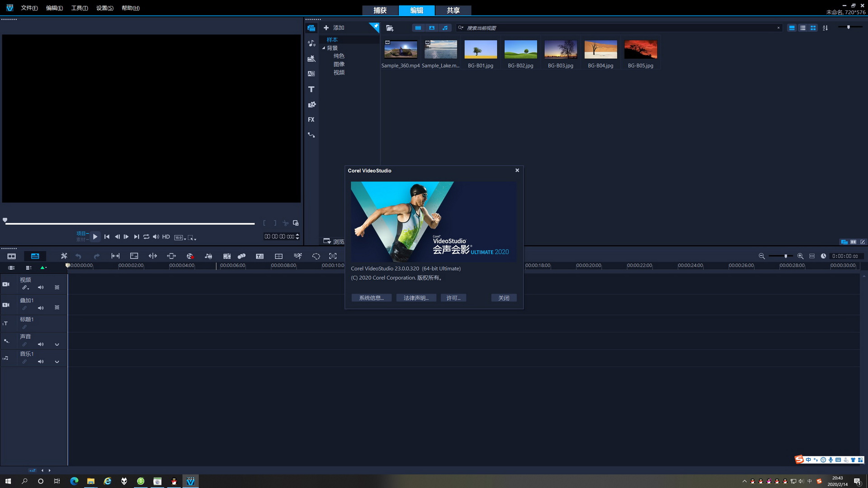
Task: Open the 设置(S) menu
Action: pos(105,8)
